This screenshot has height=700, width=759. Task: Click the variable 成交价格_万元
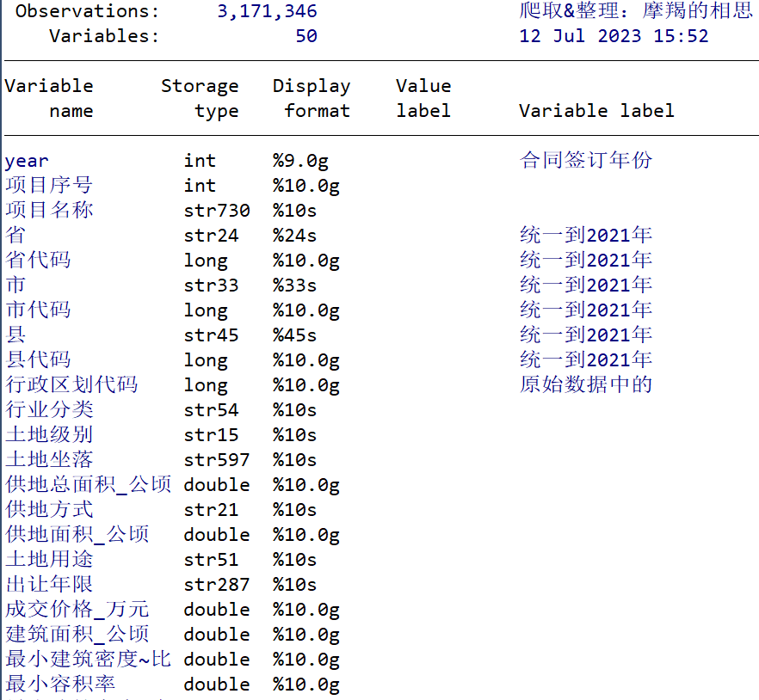coord(77,609)
